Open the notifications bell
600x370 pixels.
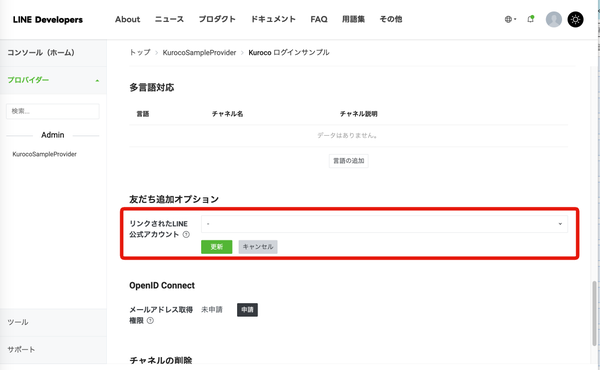pyautogui.click(x=531, y=19)
